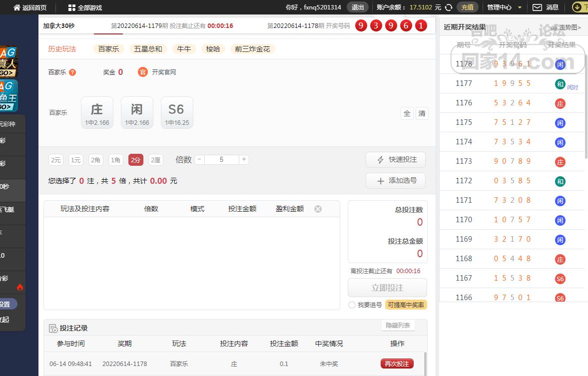The image size is (588, 376).
Task: Switch to the 牛牛 play tab
Action: (x=184, y=49)
